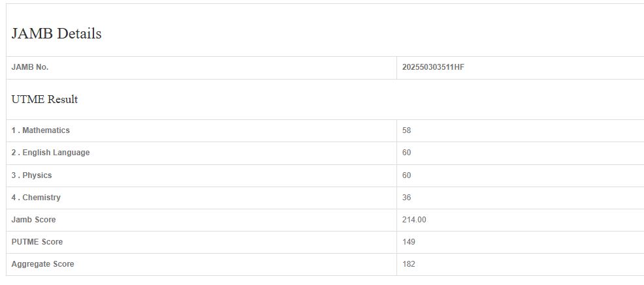This screenshot has width=644, height=285.
Task: Click the Physics score value
Action: click(x=407, y=175)
